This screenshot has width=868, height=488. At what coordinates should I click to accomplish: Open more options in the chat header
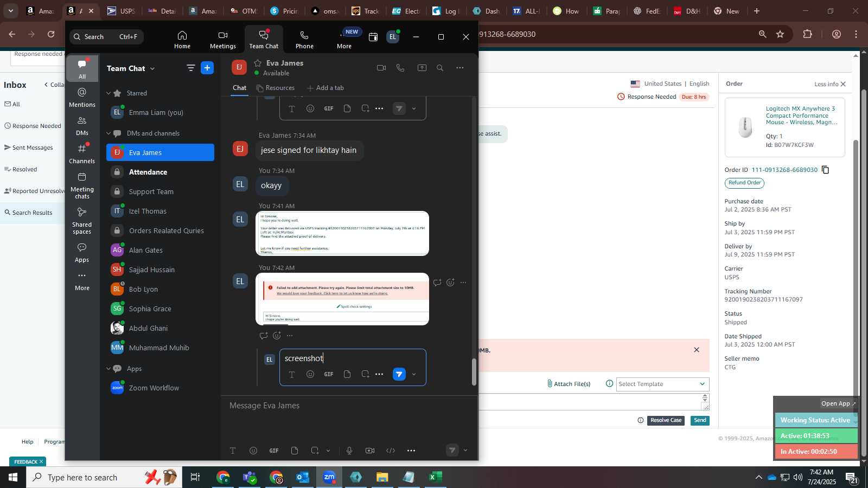(460, 68)
